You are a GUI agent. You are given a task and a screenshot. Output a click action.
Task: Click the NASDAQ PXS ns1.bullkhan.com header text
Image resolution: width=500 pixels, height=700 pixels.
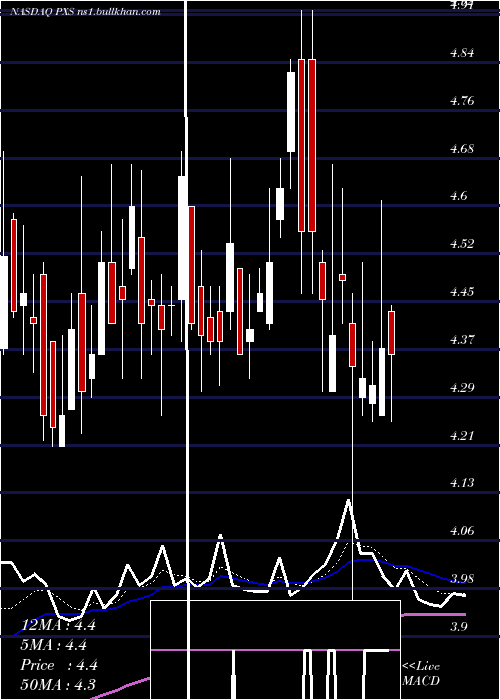[x=85, y=12]
